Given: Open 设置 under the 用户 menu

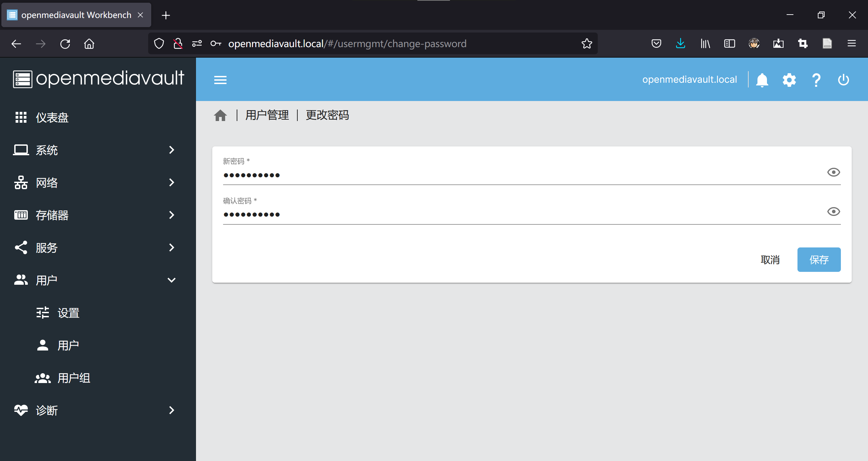Looking at the screenshot, I should click(68, 313).
